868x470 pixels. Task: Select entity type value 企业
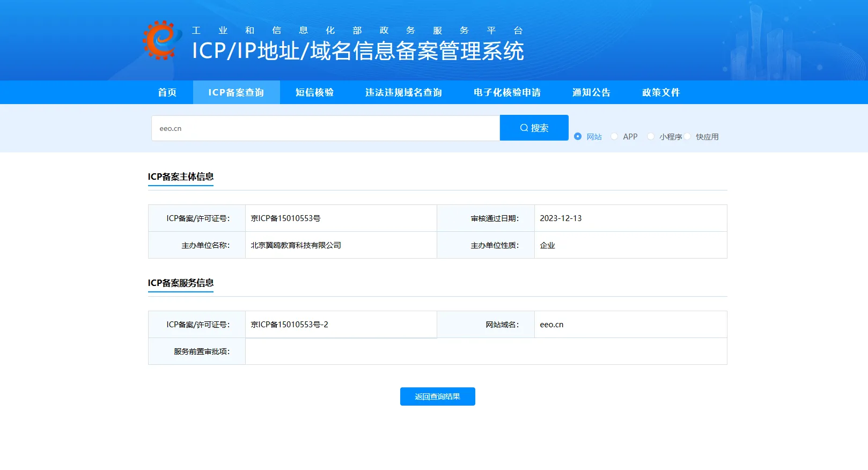[x=547, y=245]
